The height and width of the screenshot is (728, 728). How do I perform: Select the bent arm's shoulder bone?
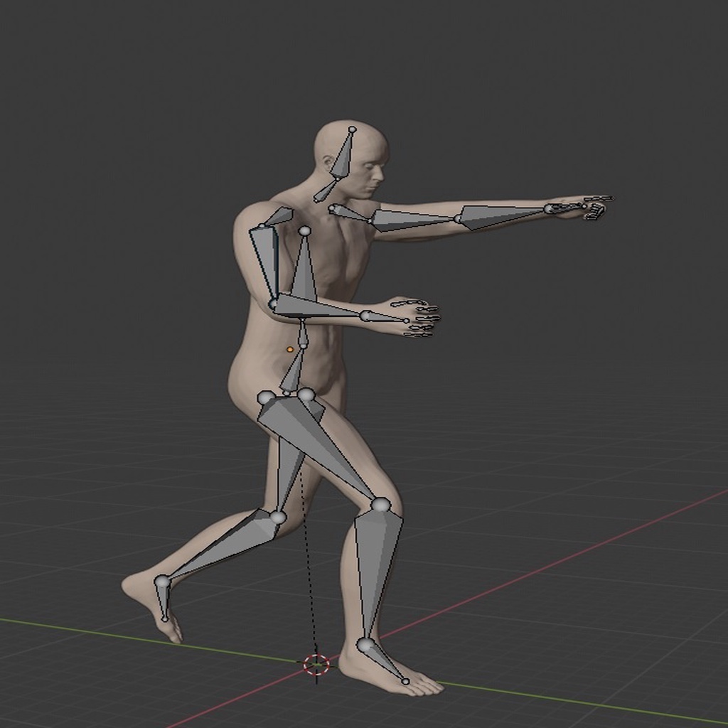(x=277, y=218)
